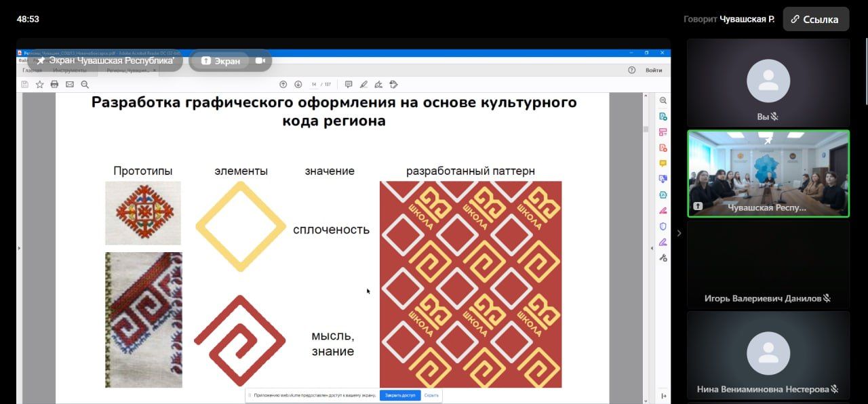Click muted mic icon for Игорь Валериевич Данилов
868x404 pixels.
pos(827,298)
